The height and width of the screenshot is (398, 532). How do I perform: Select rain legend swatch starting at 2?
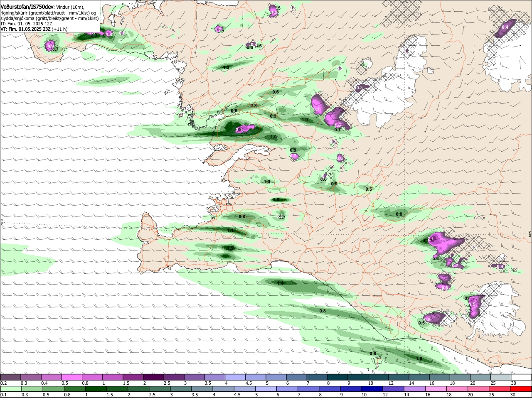tap(138, 389)
